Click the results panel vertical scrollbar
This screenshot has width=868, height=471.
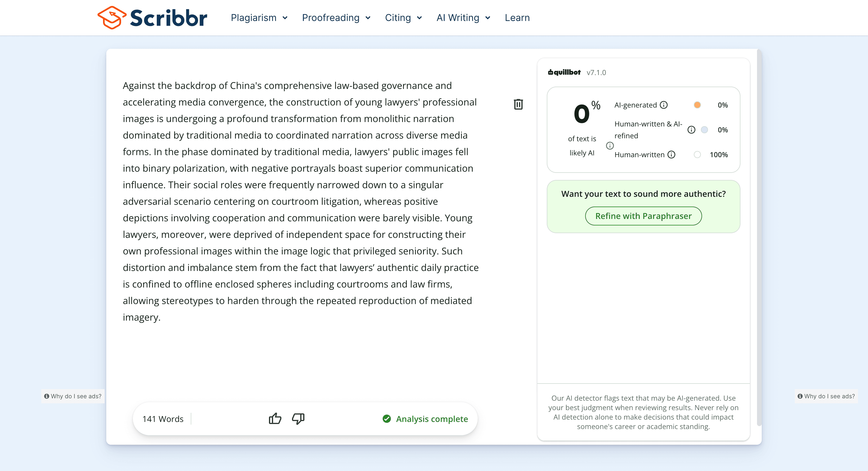759,237
